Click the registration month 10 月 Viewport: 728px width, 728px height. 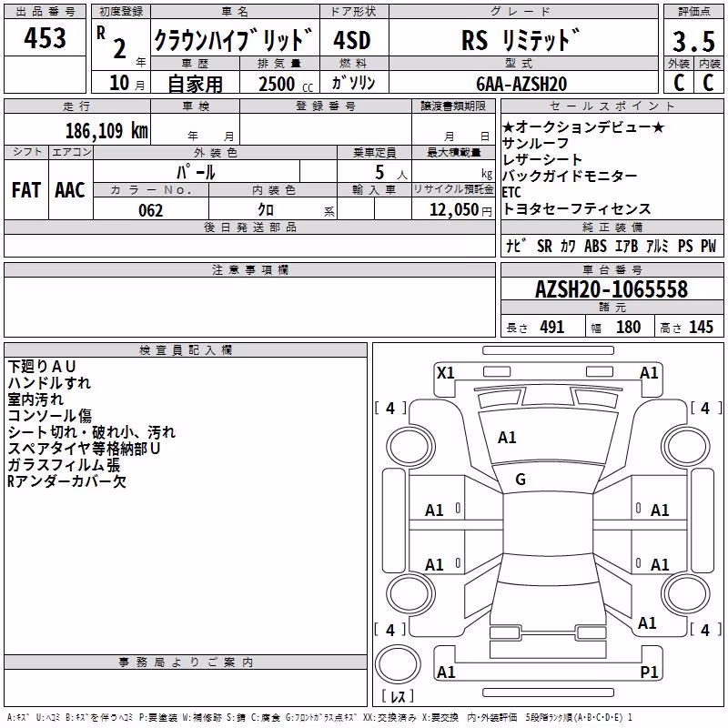click(x=126, y=83)
